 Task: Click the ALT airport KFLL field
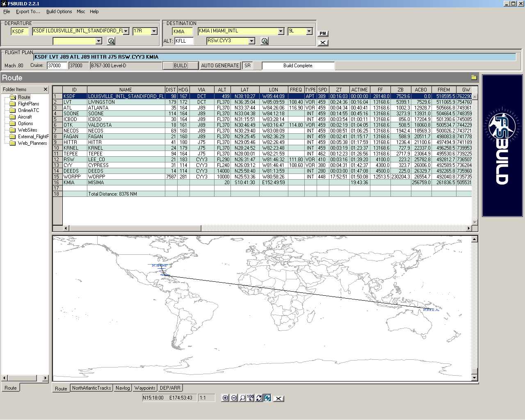tap(184, 41)
